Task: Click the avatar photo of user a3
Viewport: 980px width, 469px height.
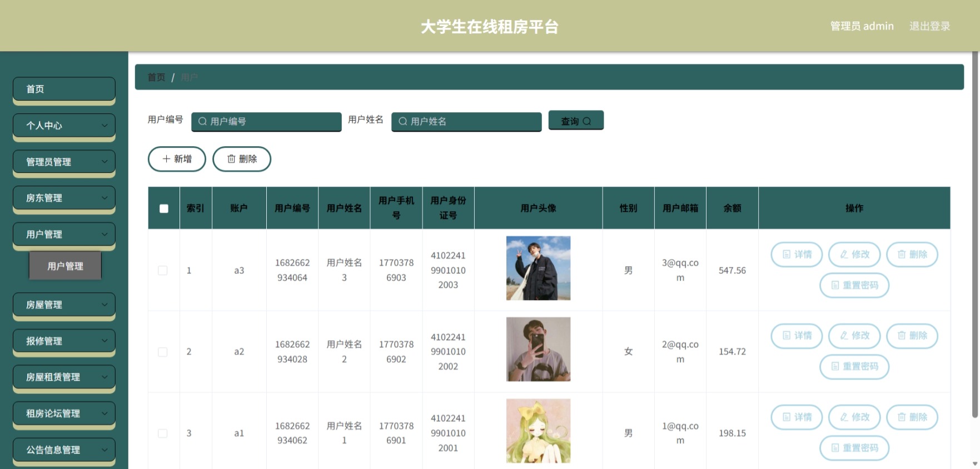Action: point(538,268)
